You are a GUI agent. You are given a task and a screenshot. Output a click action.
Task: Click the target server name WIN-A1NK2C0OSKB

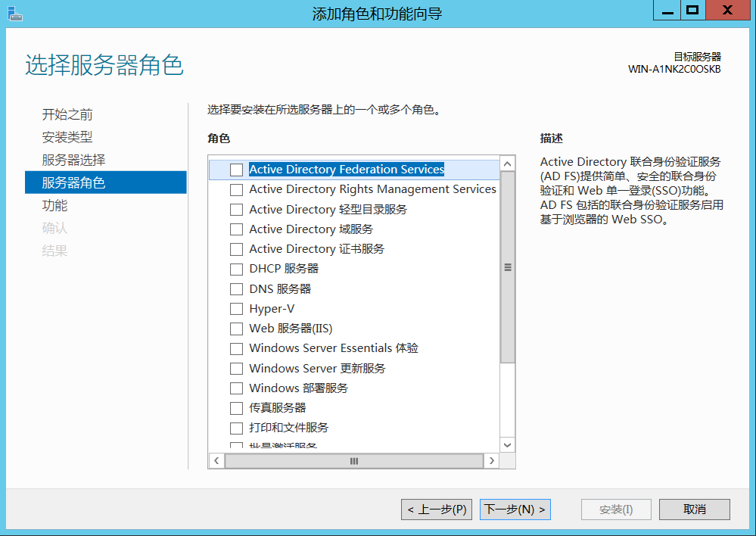pos(674,69)
